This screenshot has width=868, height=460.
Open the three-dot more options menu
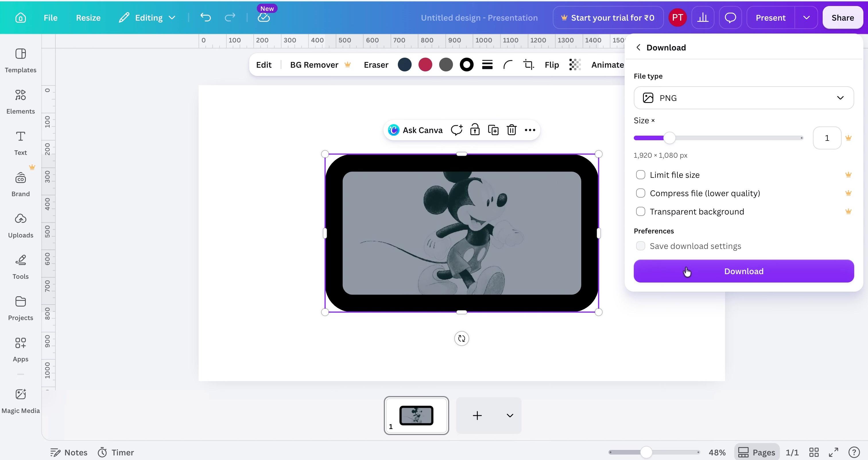pos(530,130)
